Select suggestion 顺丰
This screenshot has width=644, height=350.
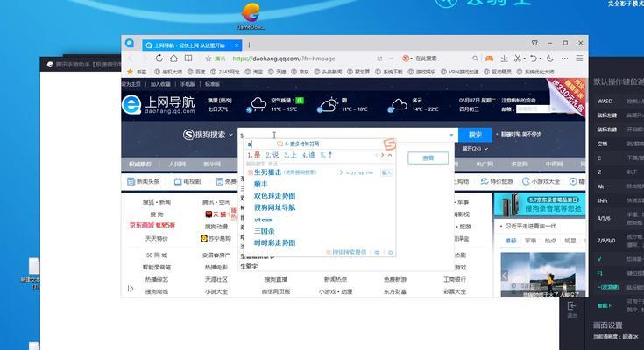pos(260,184)
